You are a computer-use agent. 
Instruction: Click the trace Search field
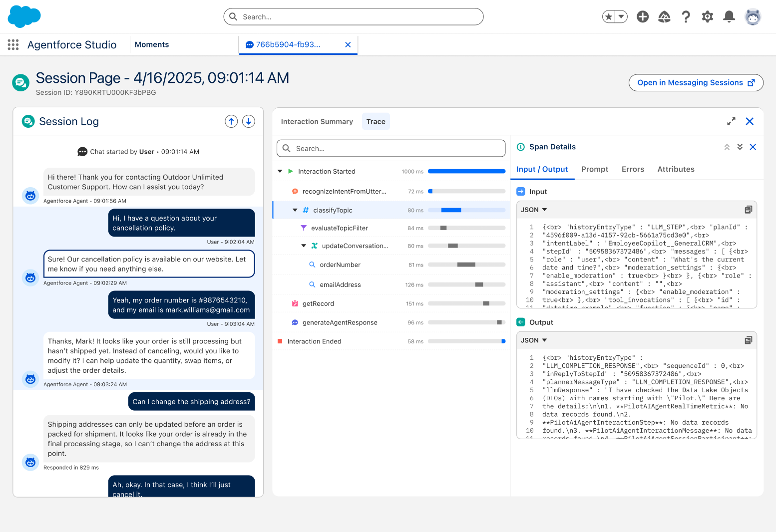tap(391, 148)
